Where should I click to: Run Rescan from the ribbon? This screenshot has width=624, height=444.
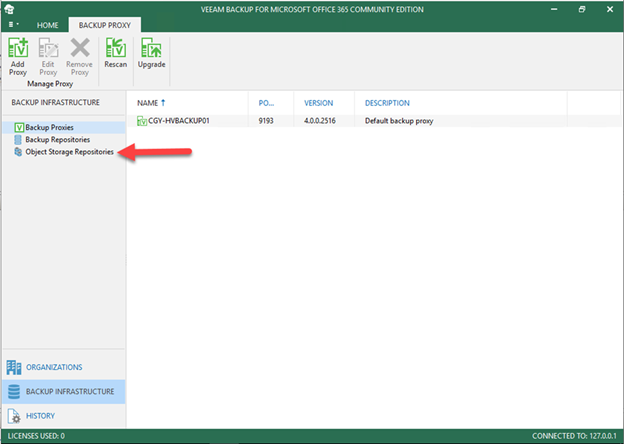point(116,53)
